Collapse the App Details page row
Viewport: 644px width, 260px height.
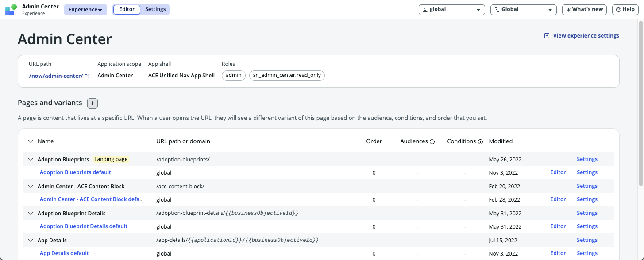click(x=31, y=241)
